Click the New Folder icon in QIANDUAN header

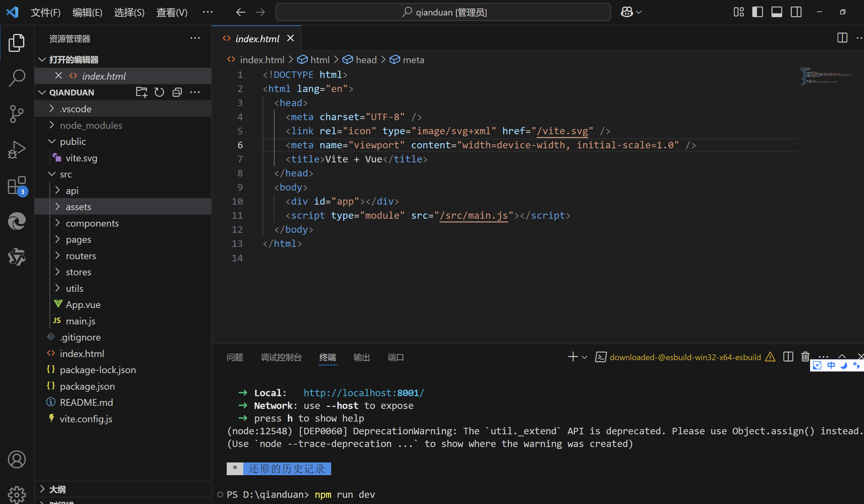pos(142,92)
